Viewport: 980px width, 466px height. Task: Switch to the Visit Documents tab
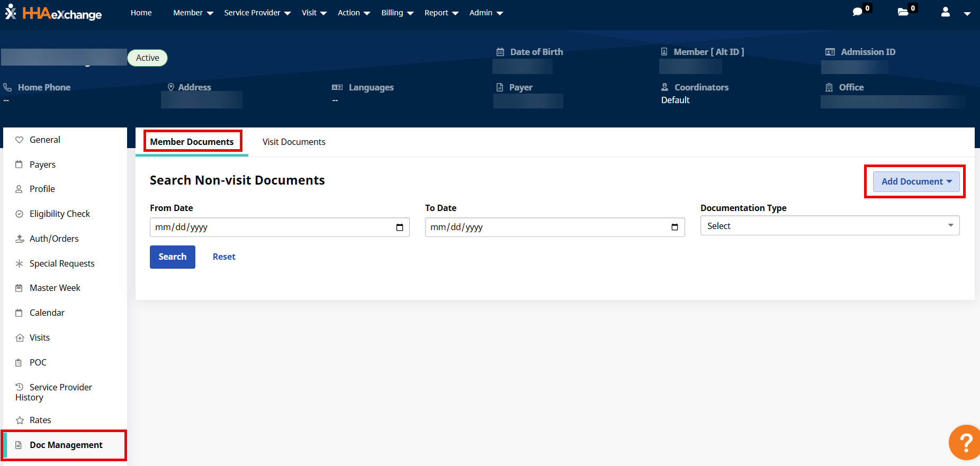click(294, 142)
